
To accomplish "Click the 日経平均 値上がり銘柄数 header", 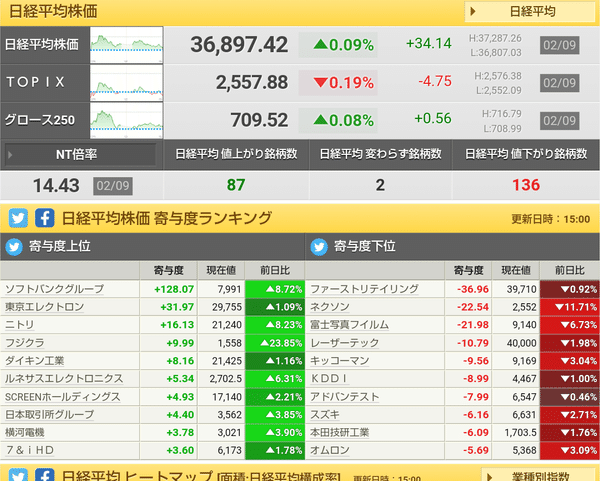I will click(x=236, y=154).
